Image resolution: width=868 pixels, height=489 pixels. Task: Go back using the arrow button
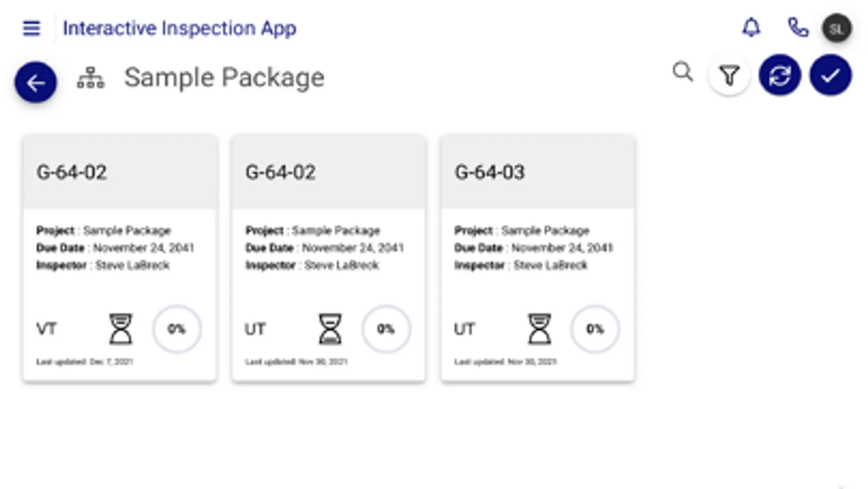[x=36, y=83]
